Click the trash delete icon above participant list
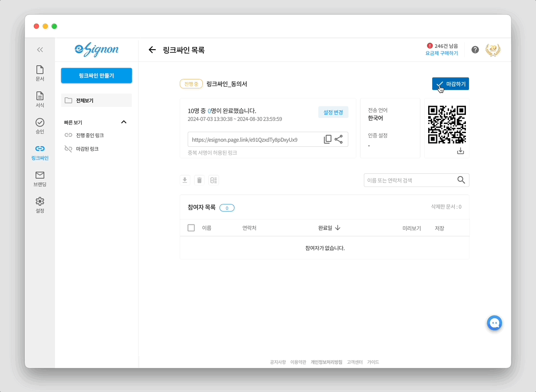Image resolution: width=536 pixels, height=392 pixels. click(x=199, y=180)
